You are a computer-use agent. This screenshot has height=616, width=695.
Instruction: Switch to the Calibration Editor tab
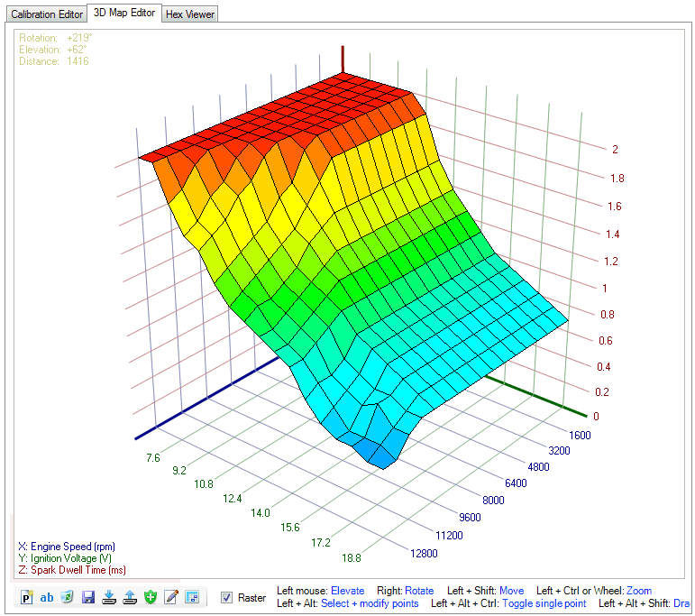46,14
